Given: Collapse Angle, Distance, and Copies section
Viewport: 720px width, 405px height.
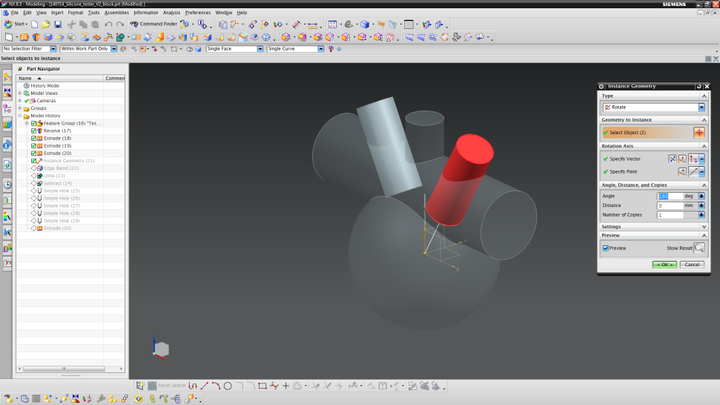Looking at the screenshot, I should point(704,185).
